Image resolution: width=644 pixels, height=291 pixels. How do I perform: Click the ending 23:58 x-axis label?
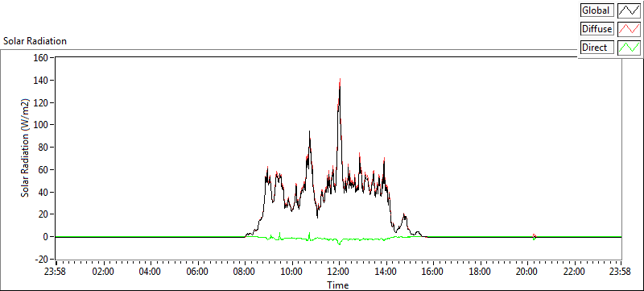pyautogui.click(x=621, y=272)
